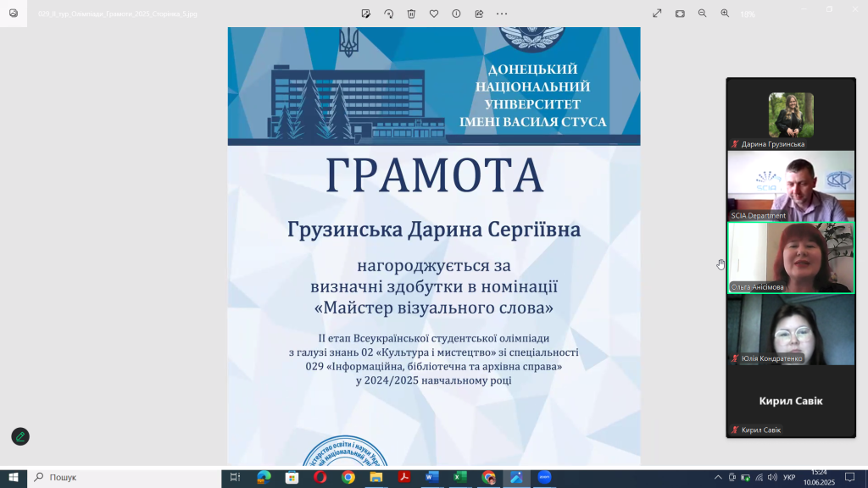Show hidden system tray icons chevron

pos(719,478)
